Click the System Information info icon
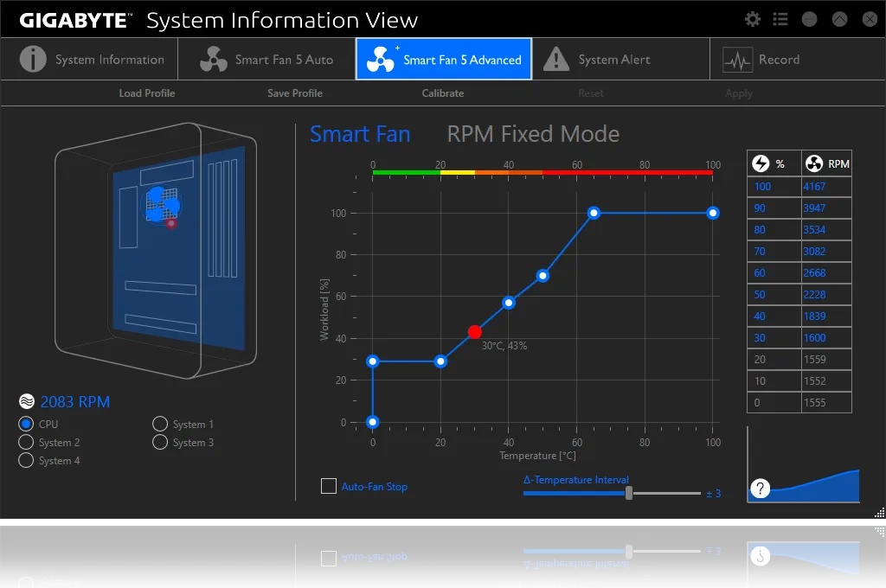The height and width of the screenshot is (588, 886). click(x=33, y=60)
